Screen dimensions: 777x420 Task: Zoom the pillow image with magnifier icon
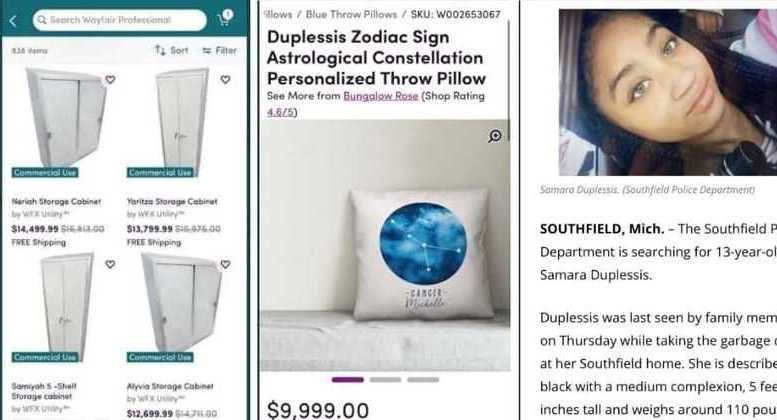495,136
